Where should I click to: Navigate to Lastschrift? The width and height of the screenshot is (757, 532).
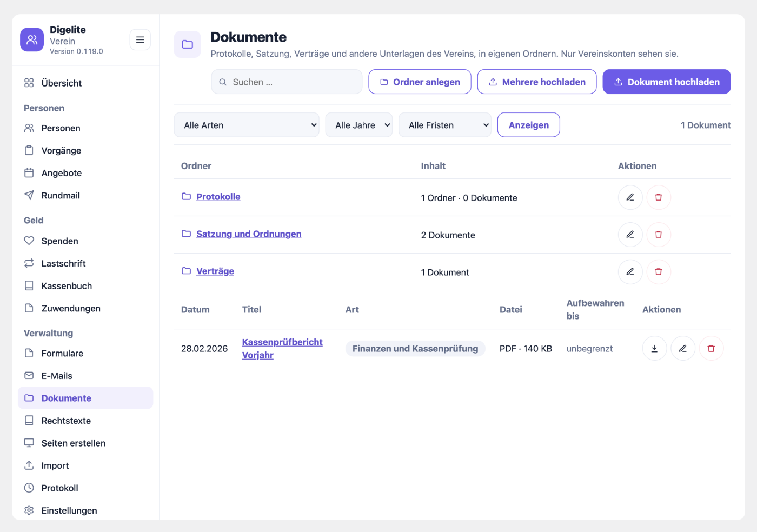[85, 263]
